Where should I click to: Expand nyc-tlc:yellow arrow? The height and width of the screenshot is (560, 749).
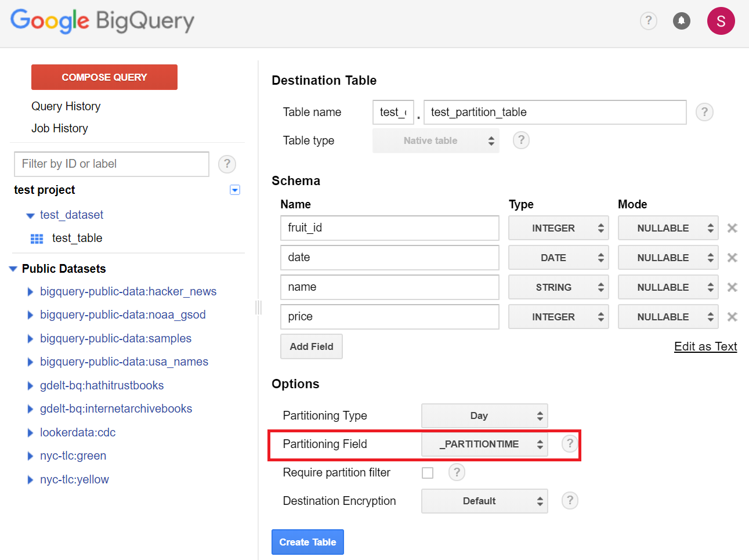click(x=30, y=480)
